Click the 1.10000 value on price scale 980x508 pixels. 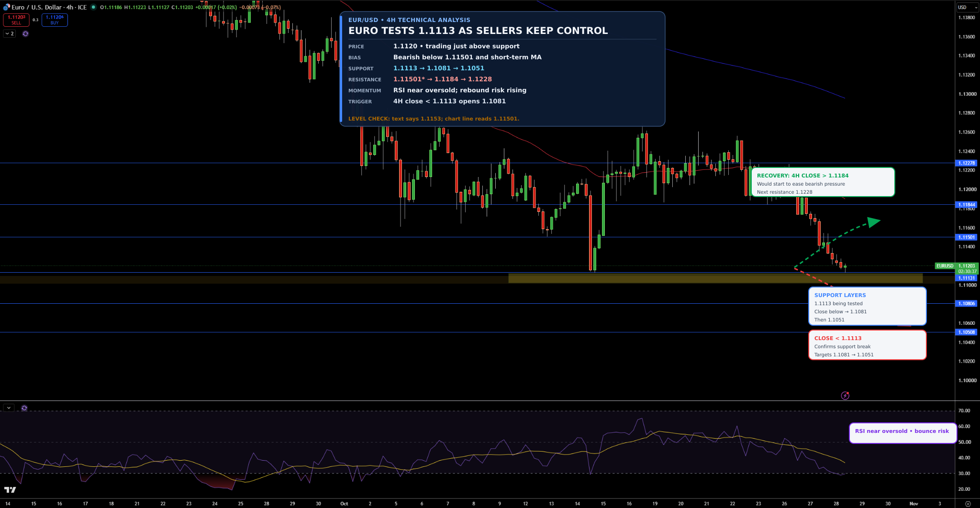967,381
